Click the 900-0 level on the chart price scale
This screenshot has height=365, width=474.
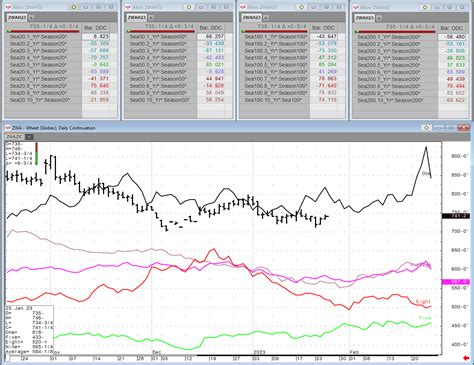tap(460, 156)
